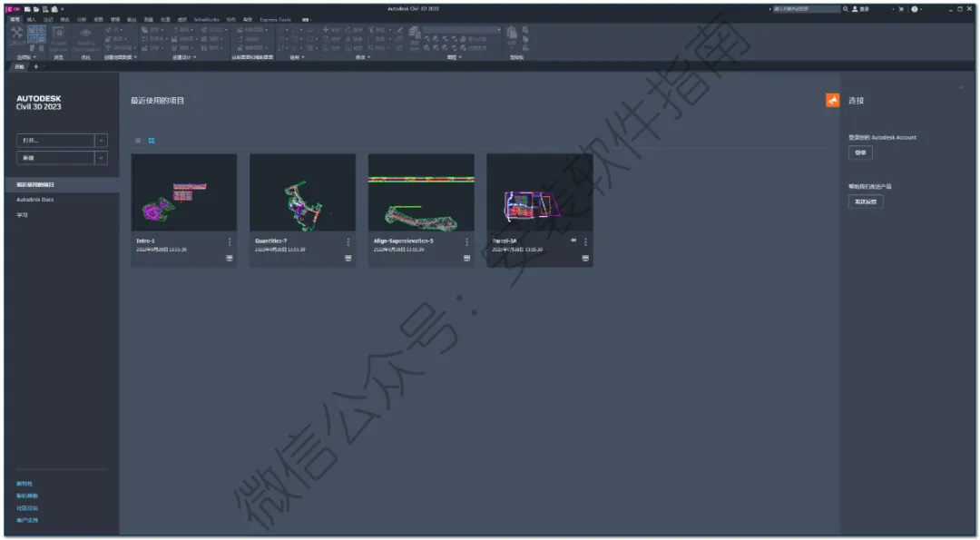Viewport: 980px width, 540px height.
Task: Click the Open... button
Action: coord(55,141)
